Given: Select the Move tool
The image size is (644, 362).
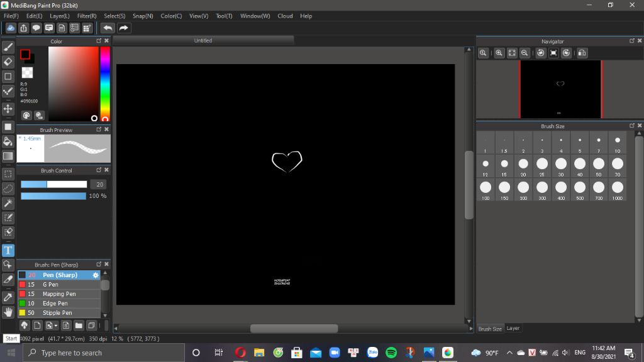Looking at the screenshot, I should pos(8,109).
